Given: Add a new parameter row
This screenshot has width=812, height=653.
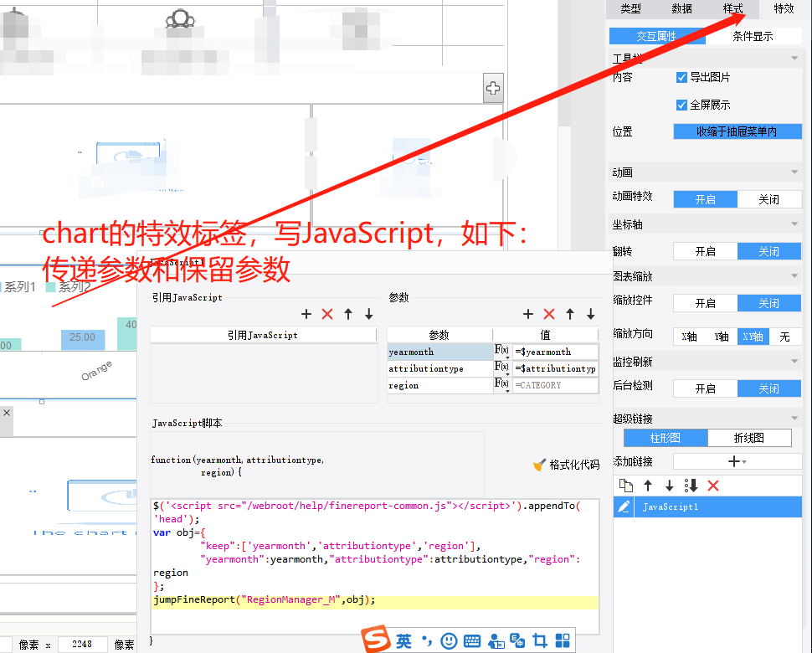Looking at the screenshot, I should 528,314.
